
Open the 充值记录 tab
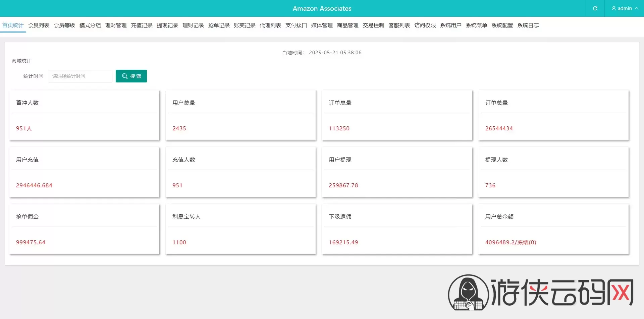(x=142, y=25)
